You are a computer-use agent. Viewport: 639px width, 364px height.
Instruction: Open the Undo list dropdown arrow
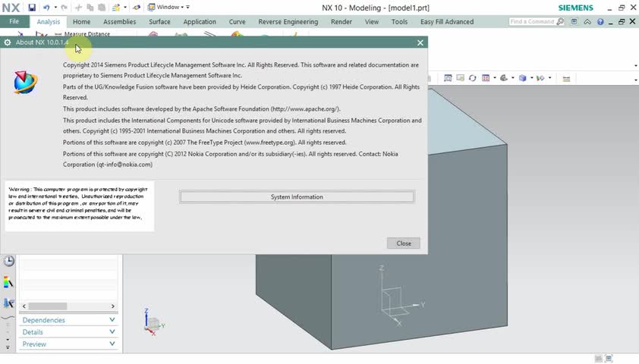coord(55,8)
